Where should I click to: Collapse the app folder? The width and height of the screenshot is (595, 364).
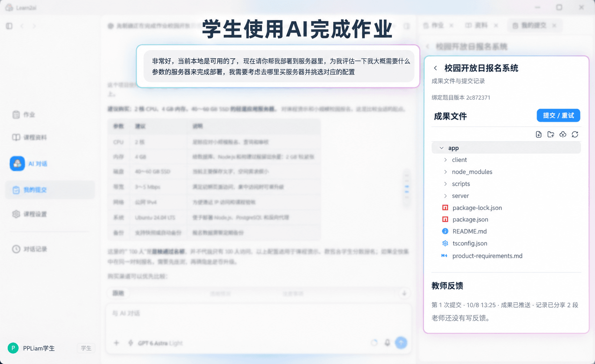point(441,148)
